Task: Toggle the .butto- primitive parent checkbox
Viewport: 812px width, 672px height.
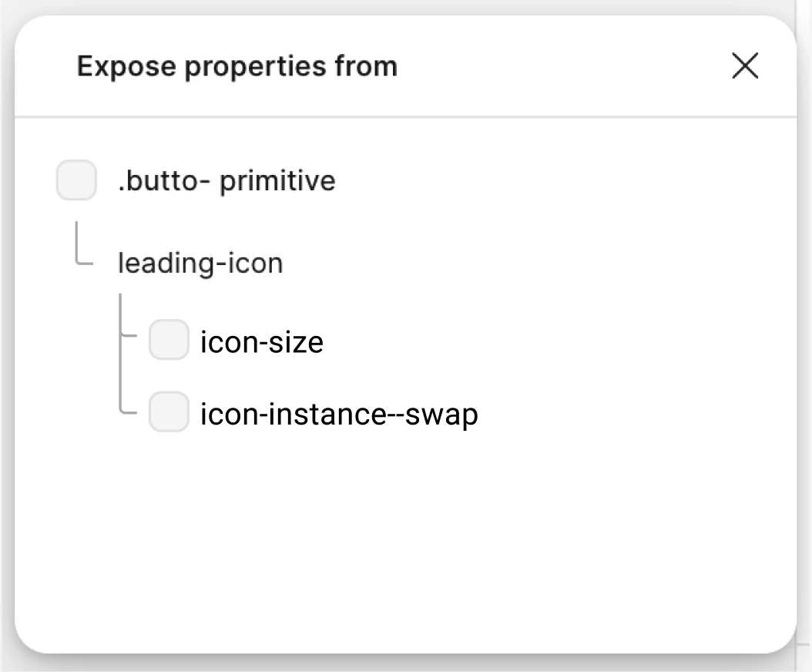Action: pos(75,180)
